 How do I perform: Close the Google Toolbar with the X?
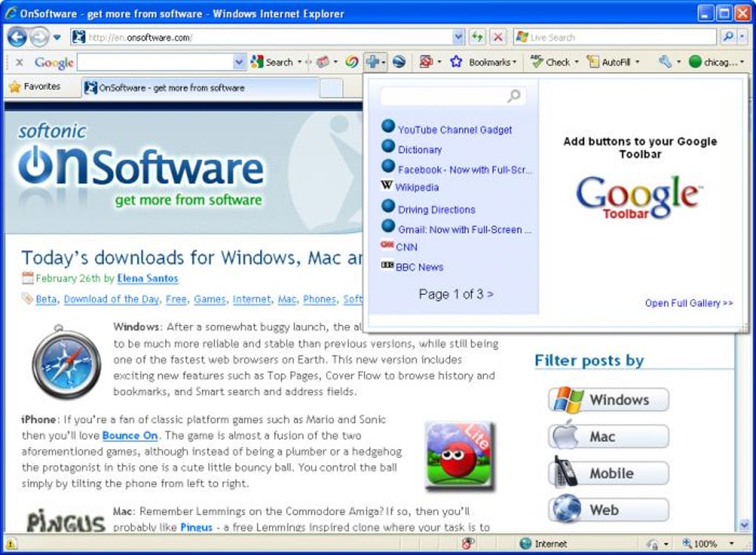pos(19,62)
